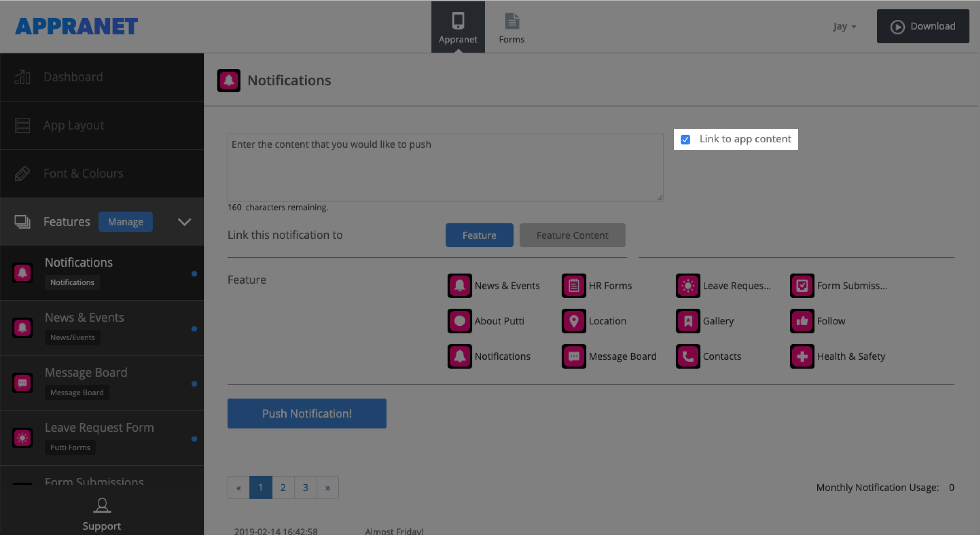980x535 pixels.
Task: Click the sidebar Leave Request Form sun icon
Action: click(22, 438)
